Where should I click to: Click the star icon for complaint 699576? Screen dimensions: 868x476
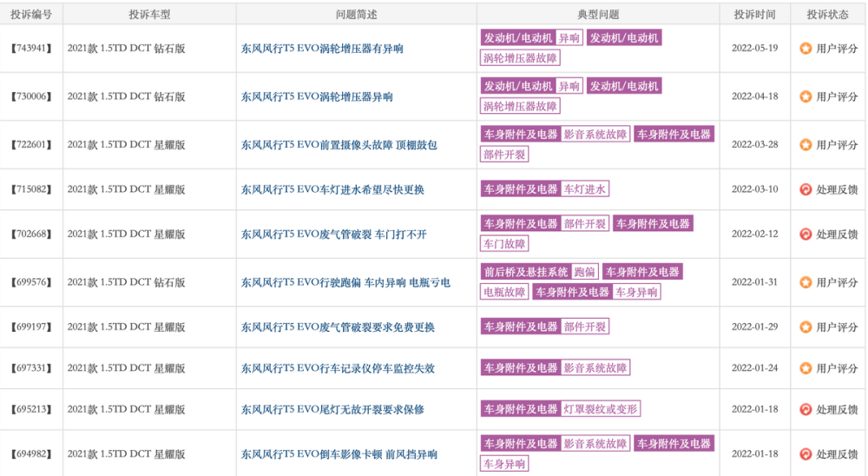tap(806, 282)
